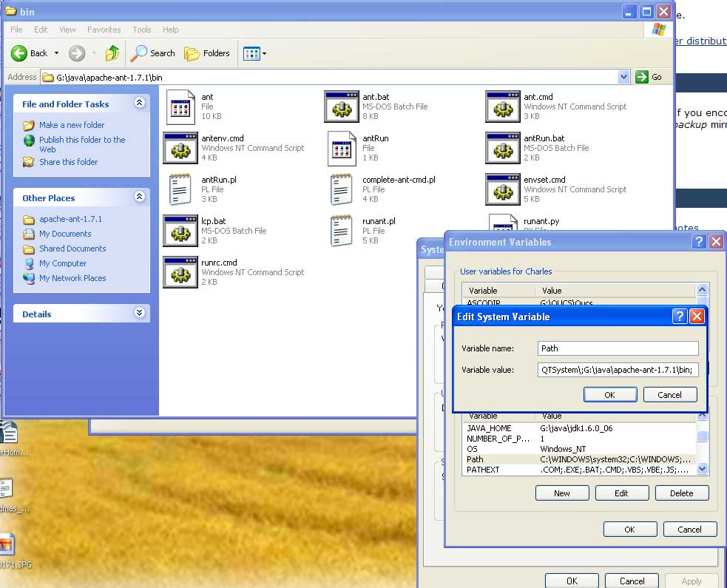Image resolution: width=727 pixels, height=588 pixels.
Task: Select the complete-ant-cmd.pl file icon
Action: [x=342, y=189]
